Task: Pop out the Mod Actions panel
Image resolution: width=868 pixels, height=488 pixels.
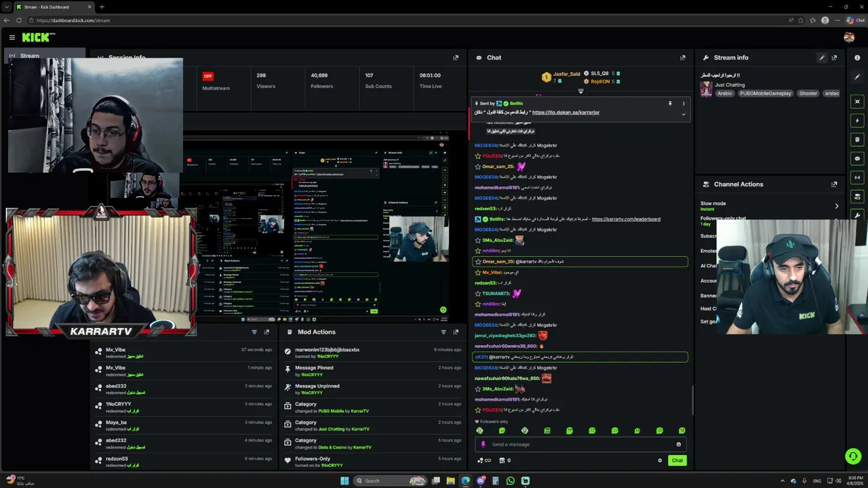Action: 456,332
